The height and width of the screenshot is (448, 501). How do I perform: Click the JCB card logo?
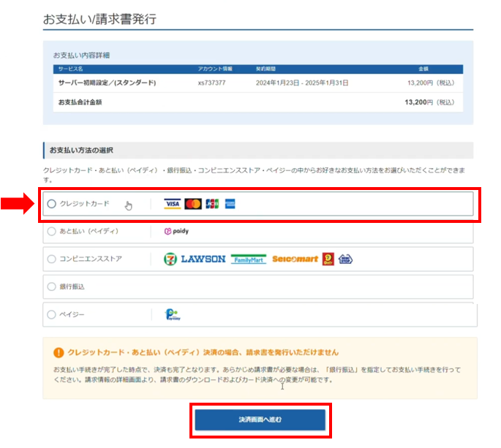click(213, 204)
